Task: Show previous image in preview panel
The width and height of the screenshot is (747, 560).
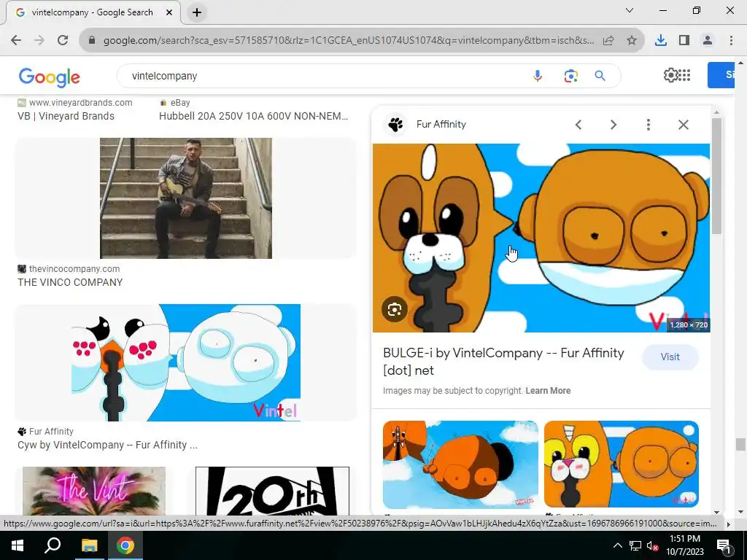Action: 578,125
